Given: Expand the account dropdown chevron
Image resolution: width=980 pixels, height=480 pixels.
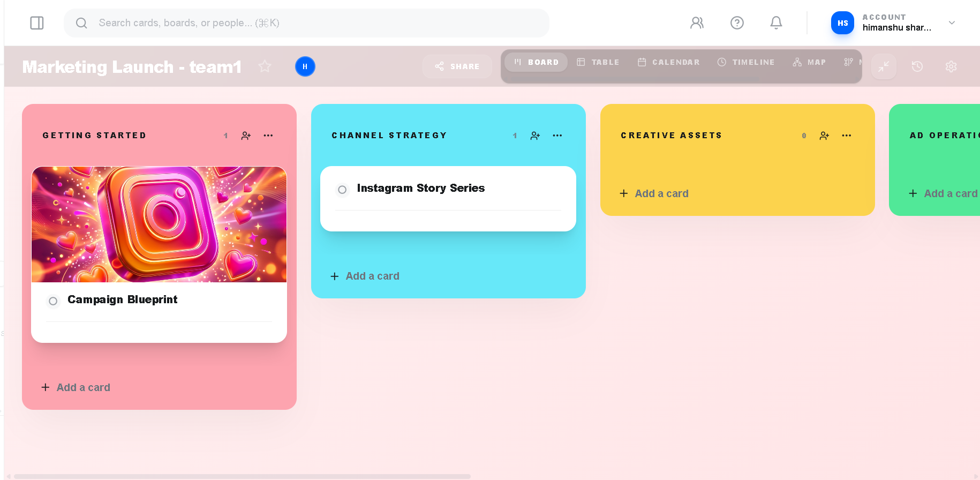Looking at the screenshot, I should click(952, 23).
